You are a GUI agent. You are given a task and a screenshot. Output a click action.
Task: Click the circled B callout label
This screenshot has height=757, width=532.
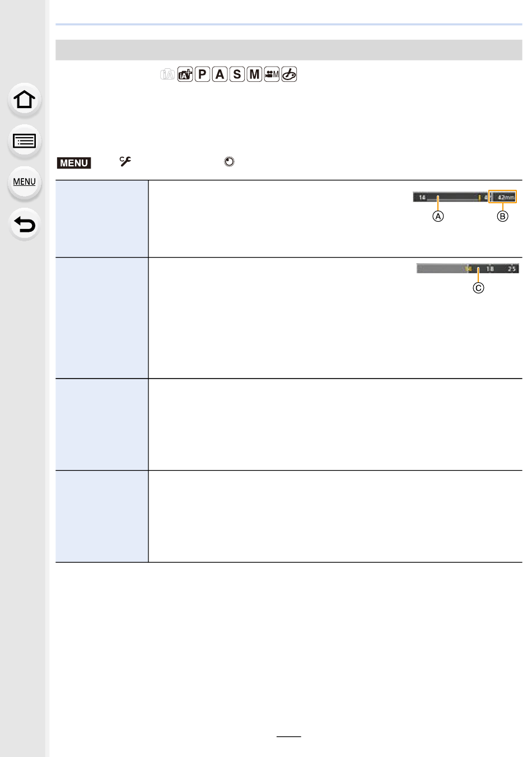click(x=503, y=216)
